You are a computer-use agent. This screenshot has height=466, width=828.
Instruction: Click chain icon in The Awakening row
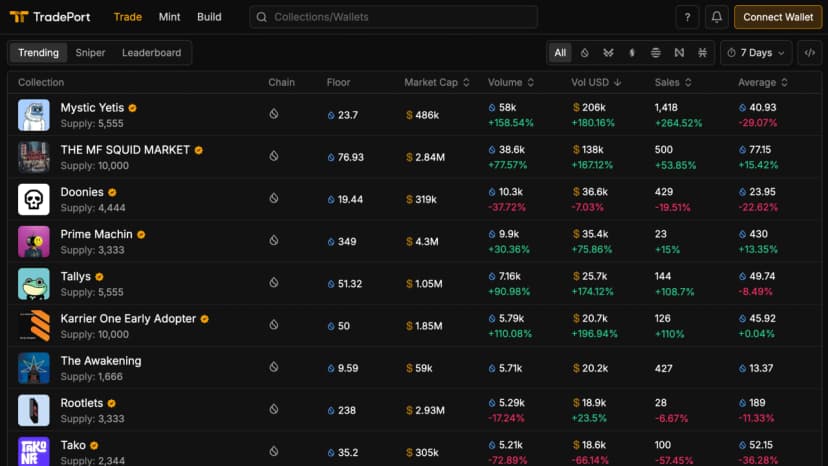[x=274, y=367]
